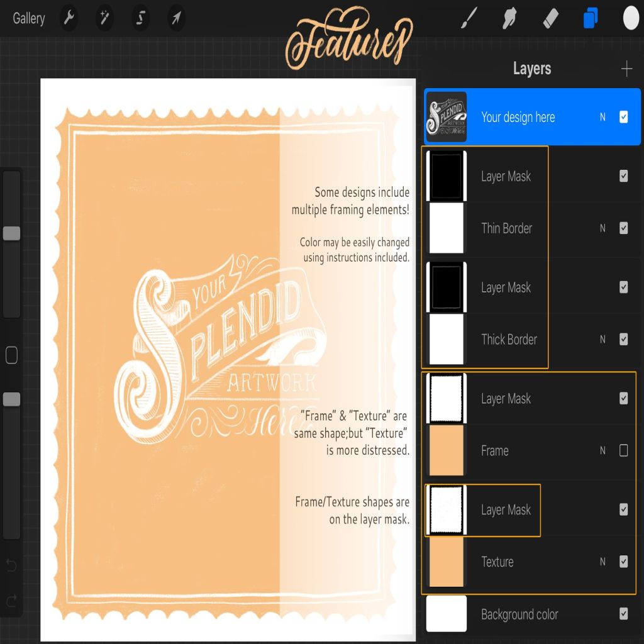Return to the Gallery
This screenshot has height=644, width=644.
coord(29,19)
